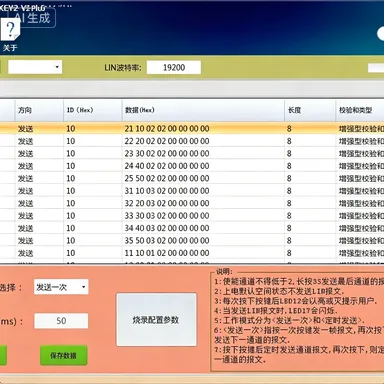
Task: Open the empty dropdown beside LIN波特率
Action: pyautogui.click(x=35, y=67)
